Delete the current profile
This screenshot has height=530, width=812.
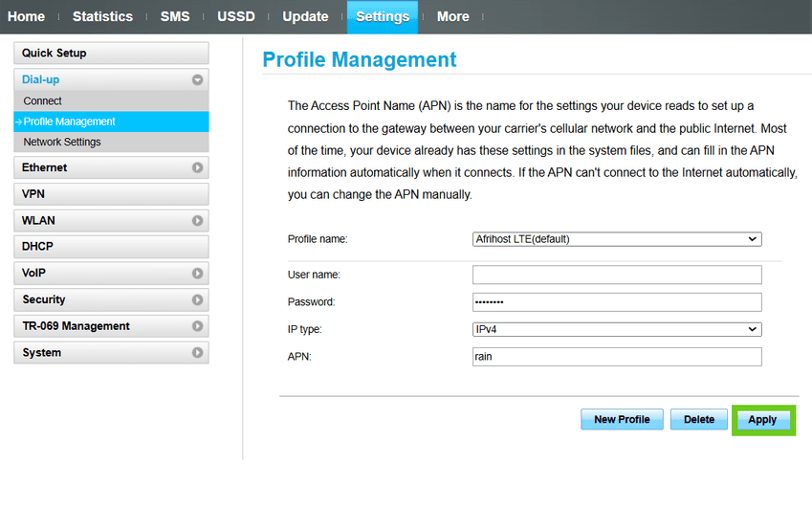pos(699,420)
